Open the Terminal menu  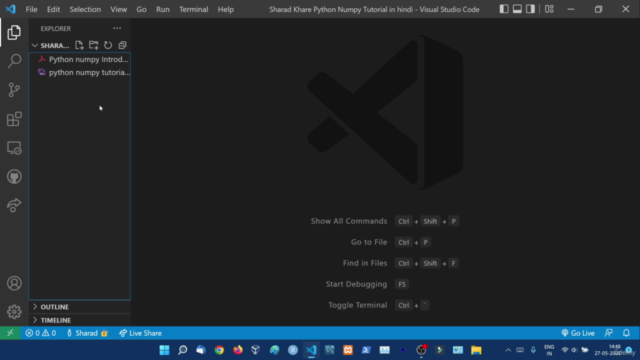pyautogui.click(x=193, y=9)
